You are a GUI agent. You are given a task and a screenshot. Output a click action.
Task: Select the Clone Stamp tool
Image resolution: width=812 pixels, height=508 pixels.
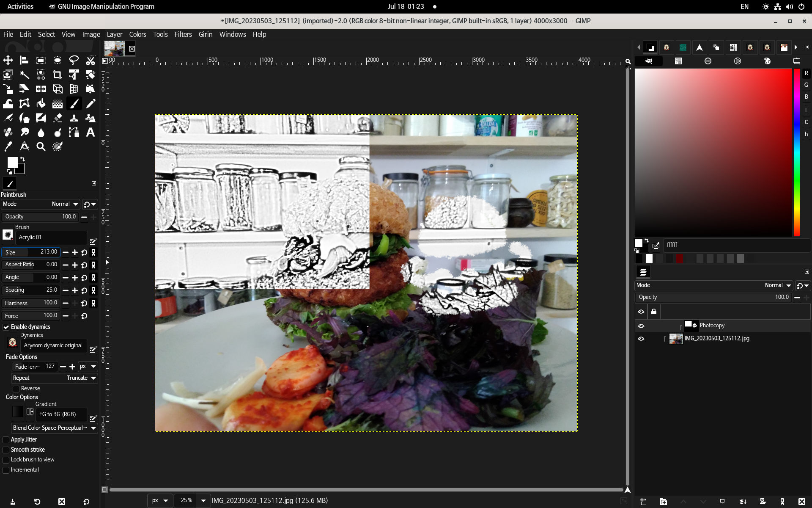[74, 118]
